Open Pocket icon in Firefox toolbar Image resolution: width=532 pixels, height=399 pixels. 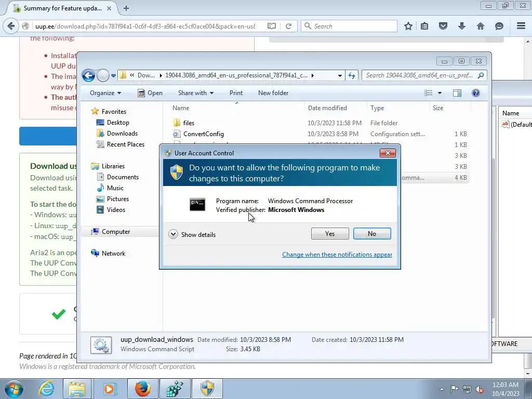[x=443, y=26]
